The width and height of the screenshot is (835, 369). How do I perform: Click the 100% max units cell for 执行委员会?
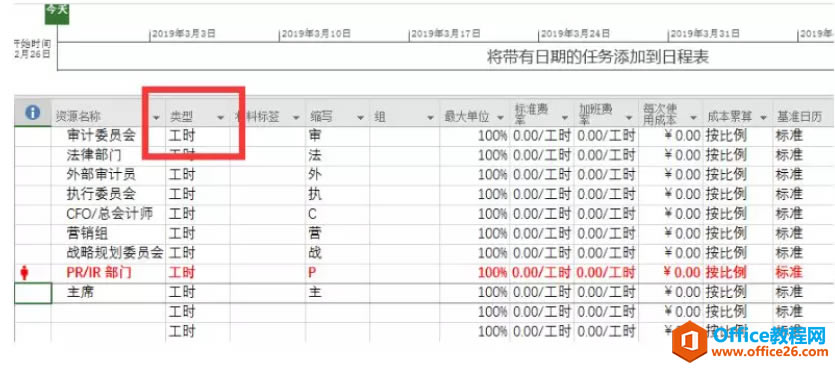(x=474, y=194)
